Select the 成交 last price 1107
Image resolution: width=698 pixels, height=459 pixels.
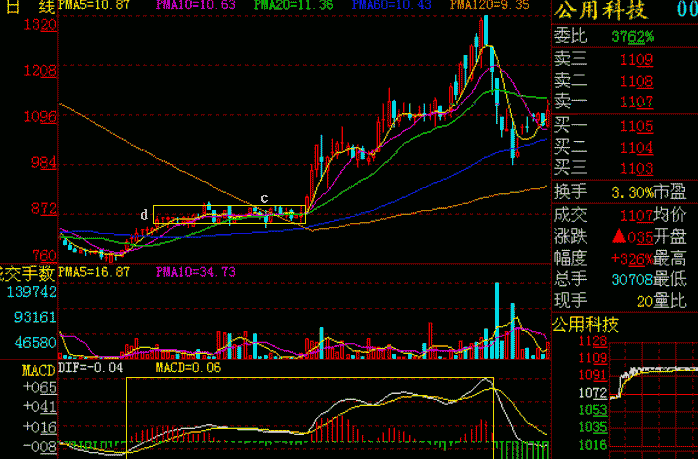[x=637, y=216]
